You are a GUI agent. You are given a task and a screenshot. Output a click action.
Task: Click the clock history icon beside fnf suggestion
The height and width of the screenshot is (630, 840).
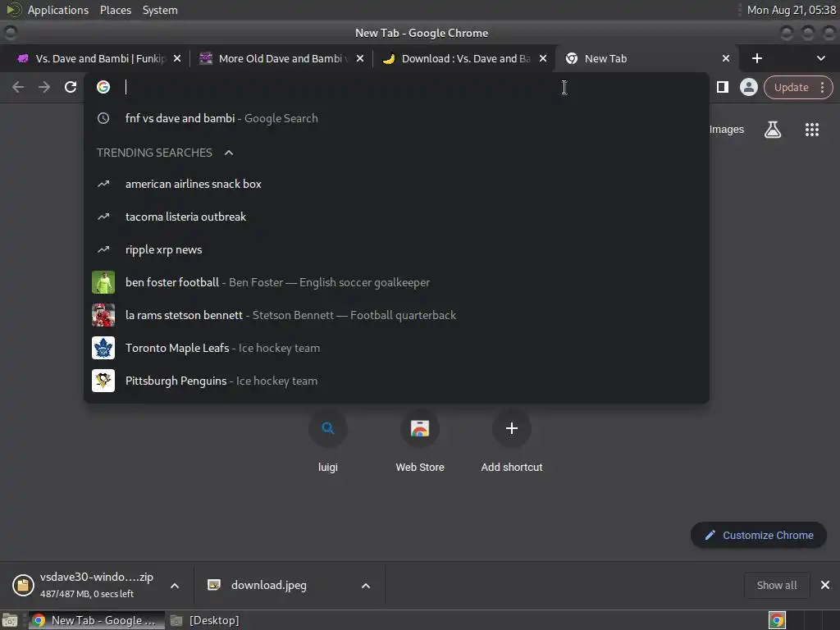click(x=103, y=118)
